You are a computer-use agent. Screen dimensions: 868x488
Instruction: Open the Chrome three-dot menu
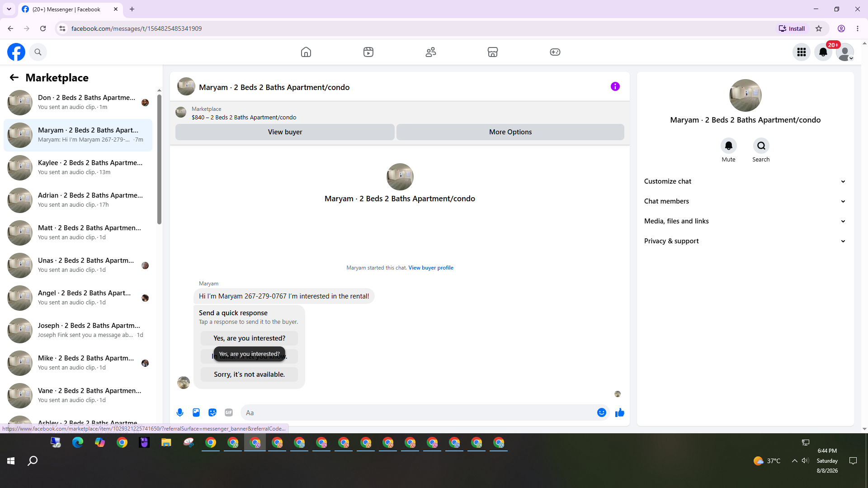[858, 28]
